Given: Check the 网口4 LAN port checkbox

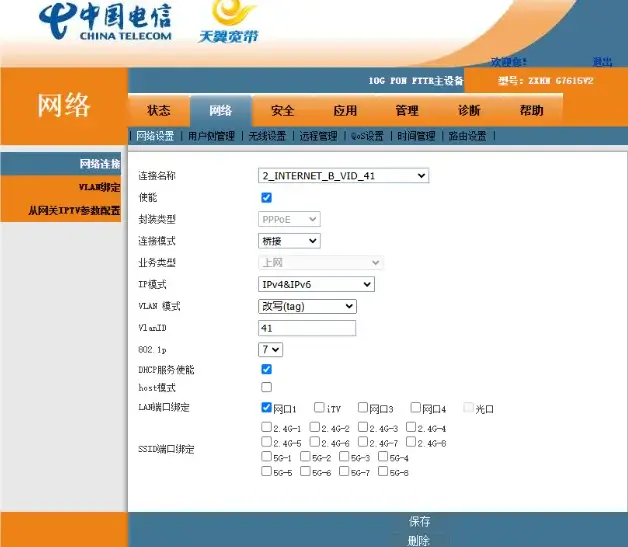Looking at the screenshot, I should (x=416, y=407).
